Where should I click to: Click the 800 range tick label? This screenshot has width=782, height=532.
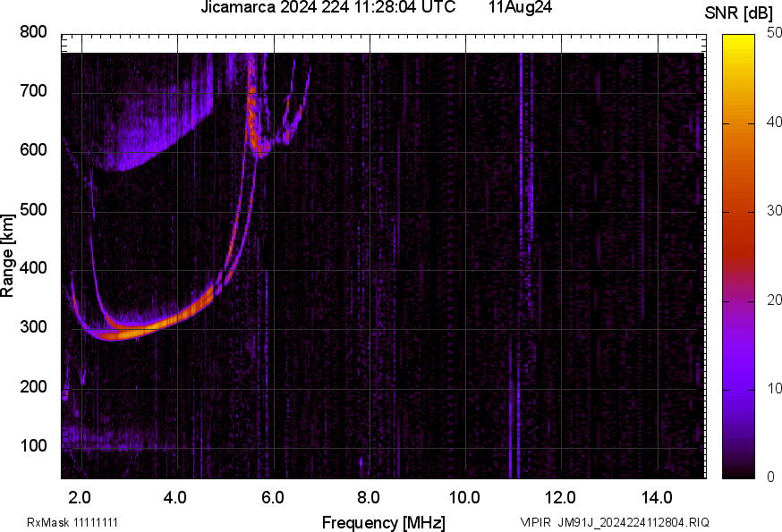tap(34, 32)
